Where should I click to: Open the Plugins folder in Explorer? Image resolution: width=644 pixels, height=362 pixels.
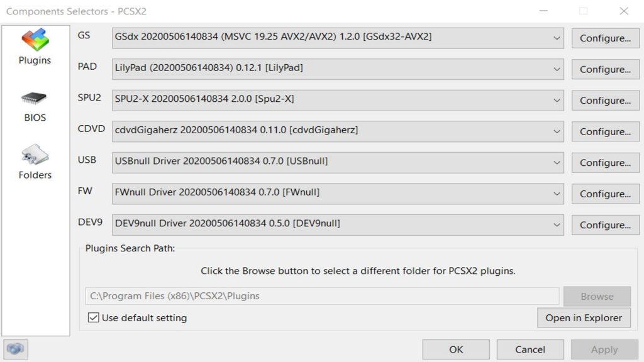click(584, 318)
